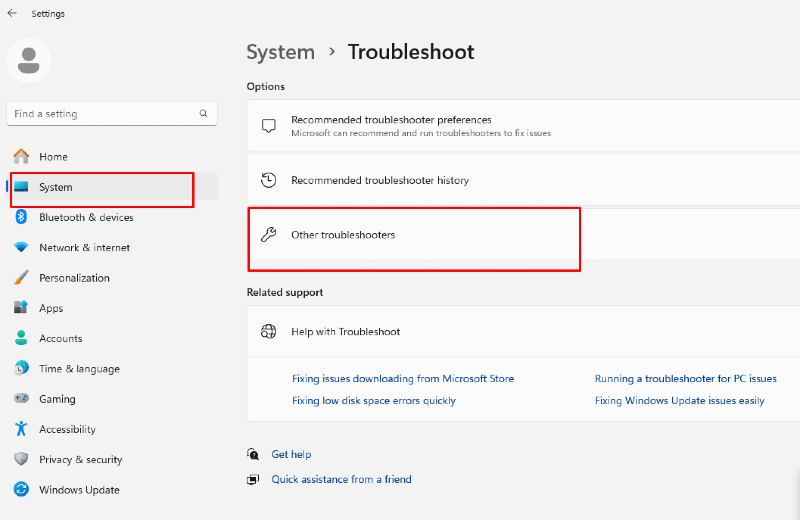
Task: Click the Network wifi icon
Action: coord(21,247)
